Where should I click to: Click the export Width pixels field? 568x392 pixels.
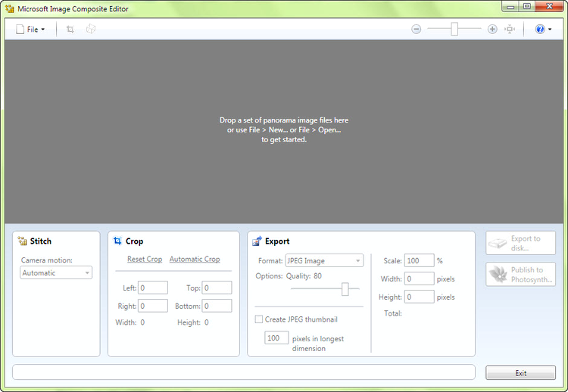click(x=419, y=278)
